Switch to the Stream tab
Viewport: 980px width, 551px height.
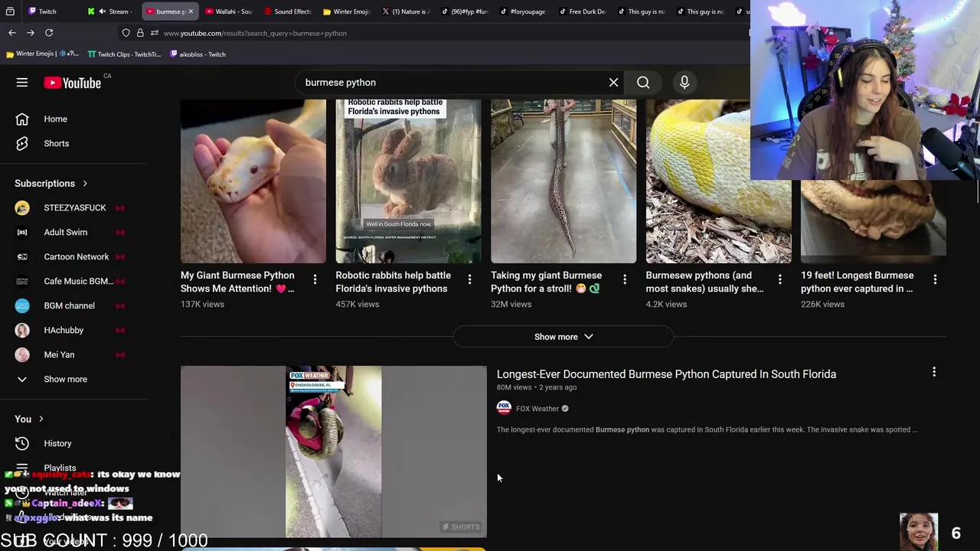coord(111,11)
